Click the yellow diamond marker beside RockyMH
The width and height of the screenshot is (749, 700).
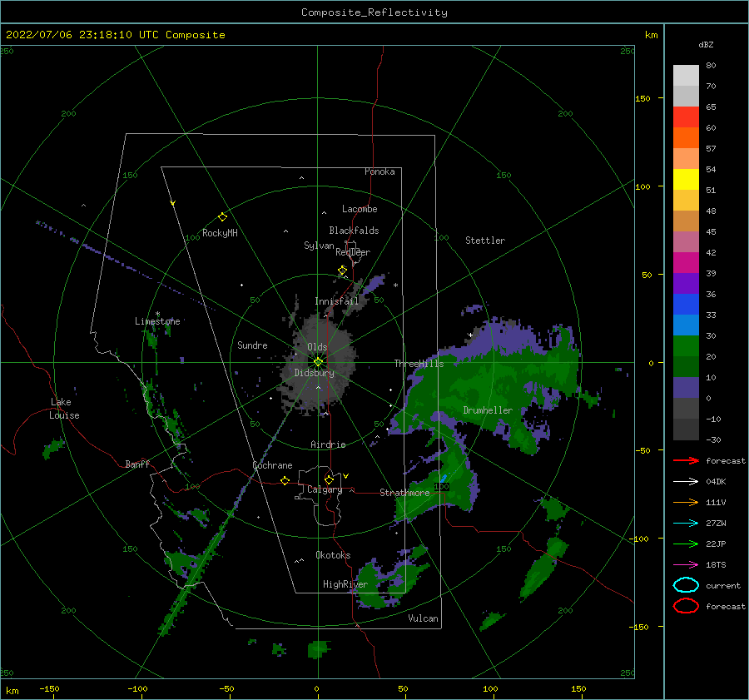222,217
